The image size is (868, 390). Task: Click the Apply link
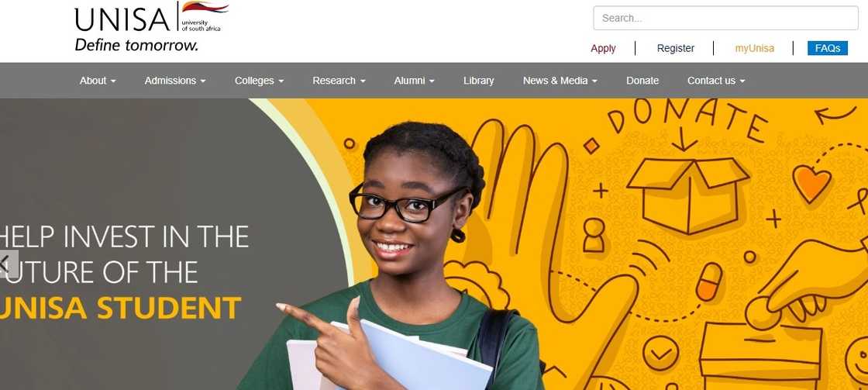603,48
